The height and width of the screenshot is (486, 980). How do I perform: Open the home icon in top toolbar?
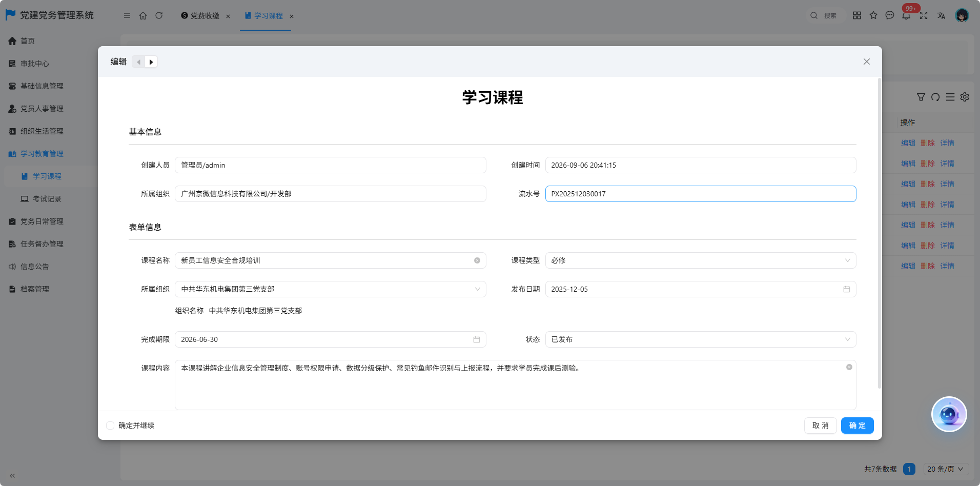[x=143, y=15]
